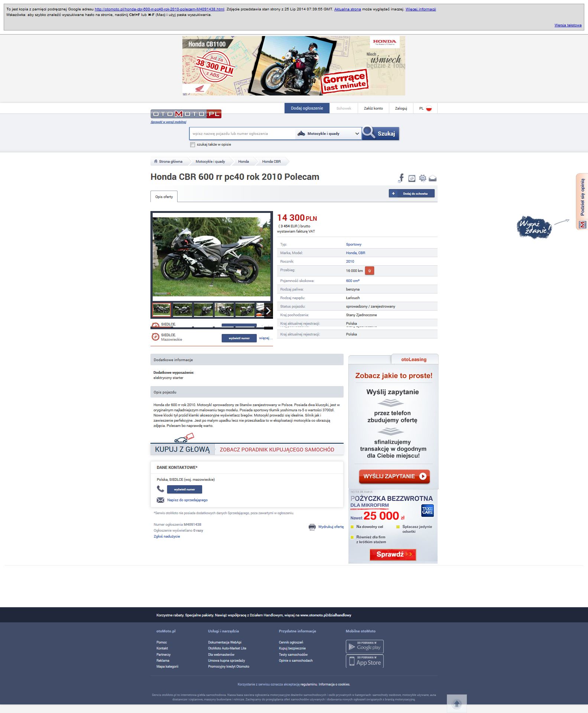Open the PL language selector
Image resolution: width=588 pixels, height=713 pixels.
[425, 108]
